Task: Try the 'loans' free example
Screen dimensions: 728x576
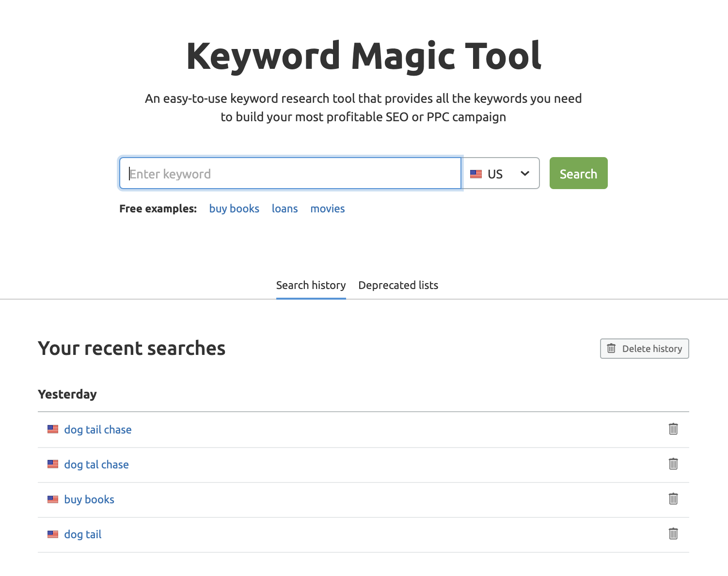Action: point(285,208)
